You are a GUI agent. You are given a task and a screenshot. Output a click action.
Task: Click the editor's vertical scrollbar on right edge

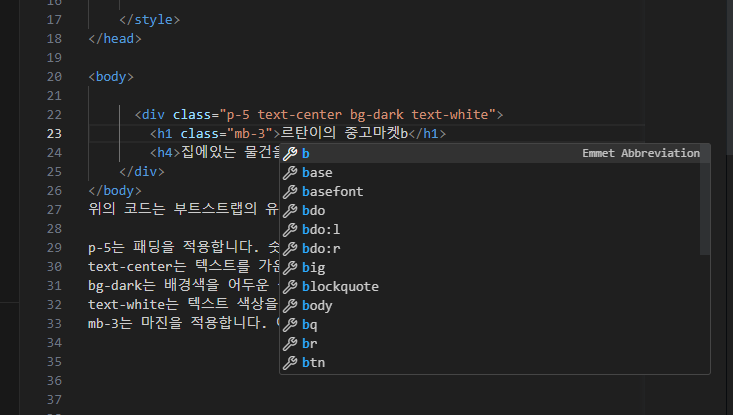point(729,77)
